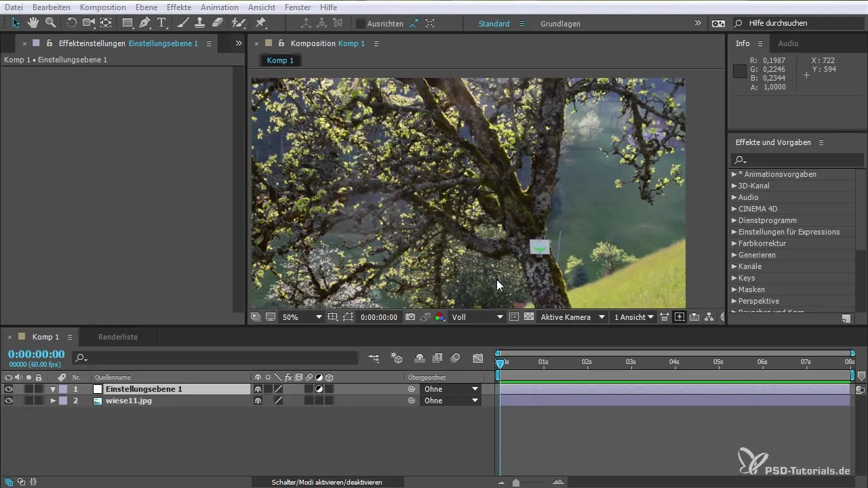Click the viewer timecode 0:00:00:00 display

click(379, 317)
